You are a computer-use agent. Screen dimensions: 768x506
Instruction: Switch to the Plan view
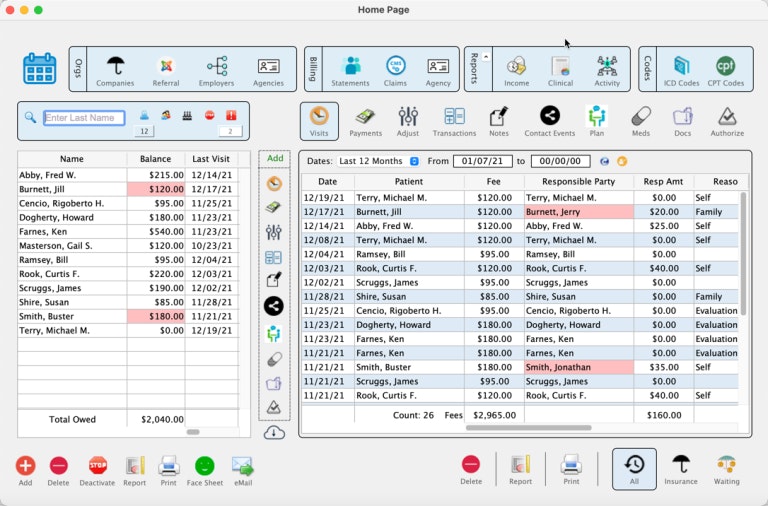coord(597,121)
